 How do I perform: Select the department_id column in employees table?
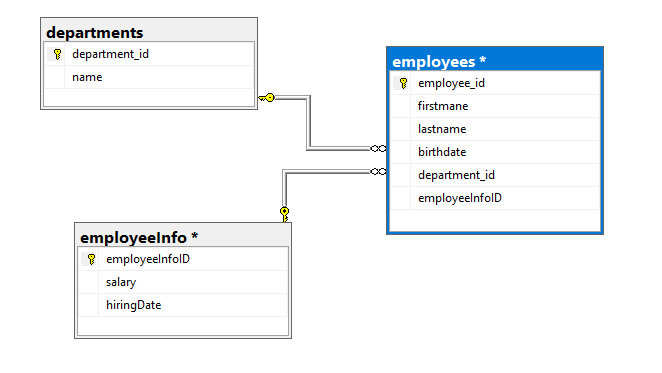(495, 175)
